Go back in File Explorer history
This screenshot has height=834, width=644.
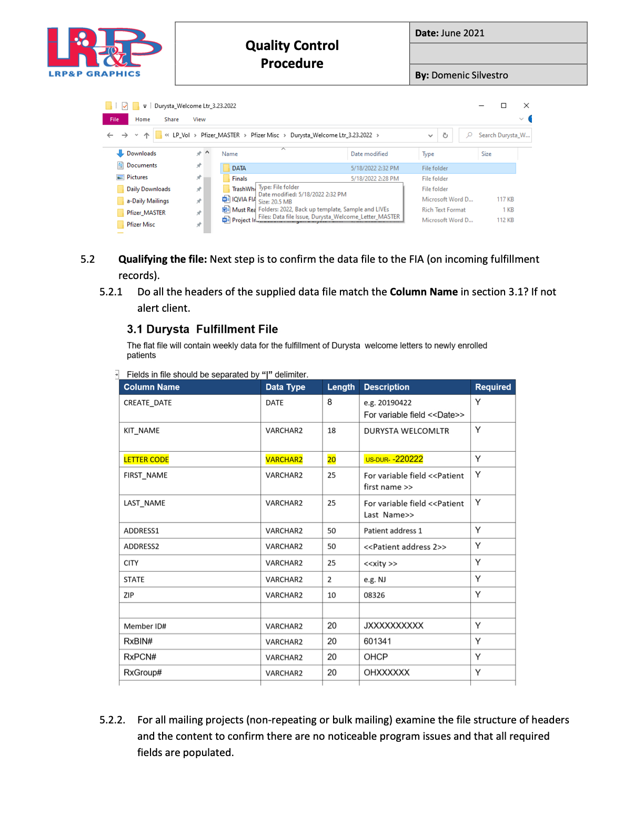coord(110,135)
